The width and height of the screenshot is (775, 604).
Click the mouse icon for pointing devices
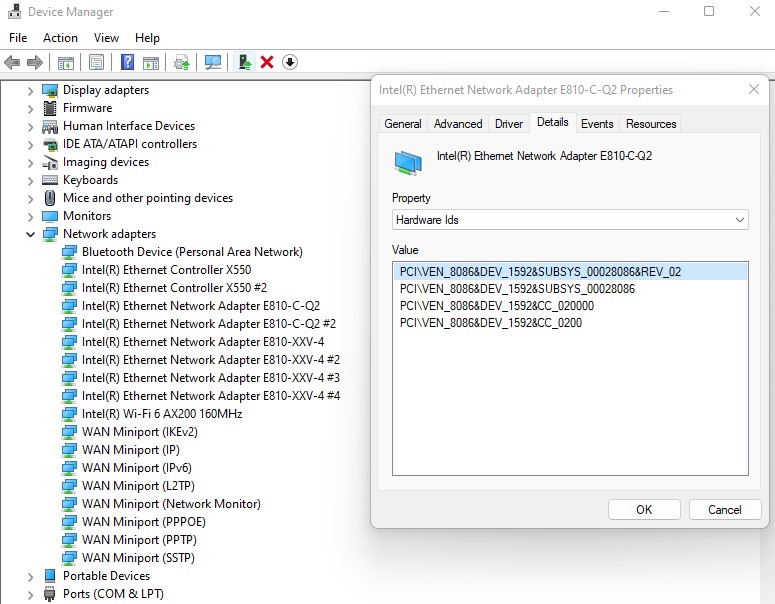[x=50, y=198]
